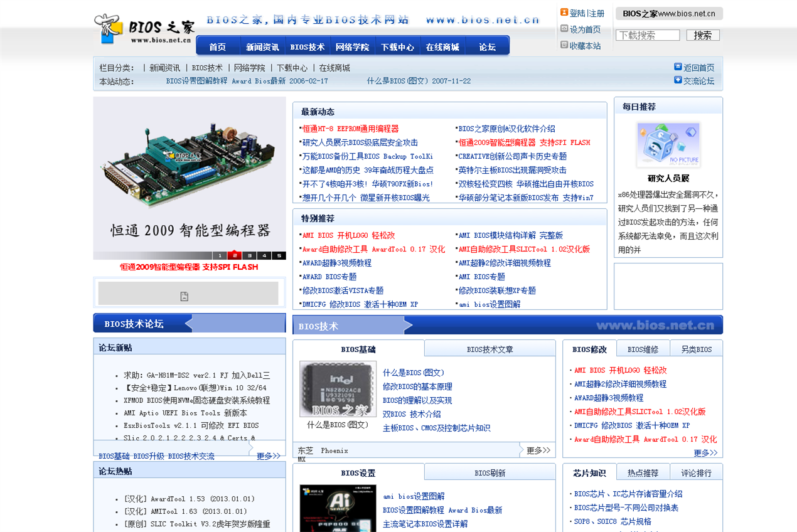Open 论坛 in the navigation bar

[487, 47]
